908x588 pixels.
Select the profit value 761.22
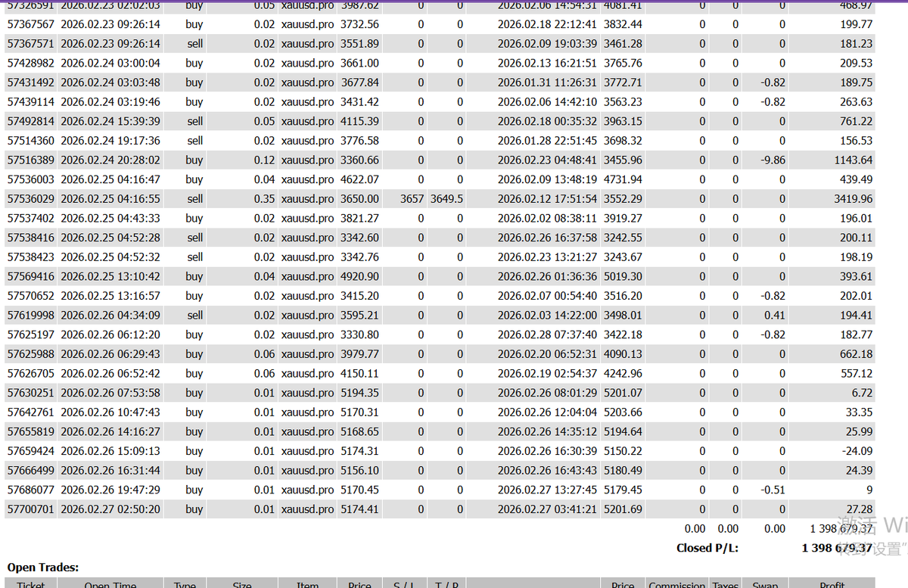(x=856, y=121)
